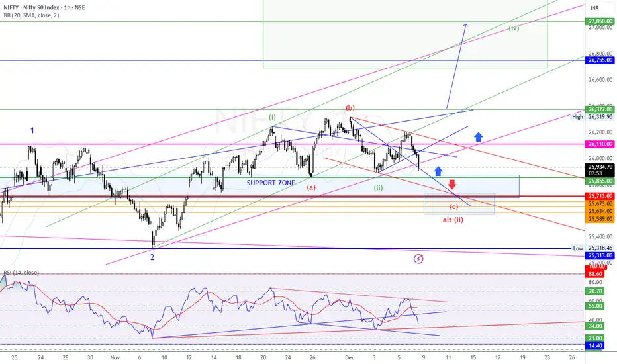Image resolution: width=617 pixels, height=364 pixels.
Task: Click the RSI 34.00 level tag
Action: (595, 326)
